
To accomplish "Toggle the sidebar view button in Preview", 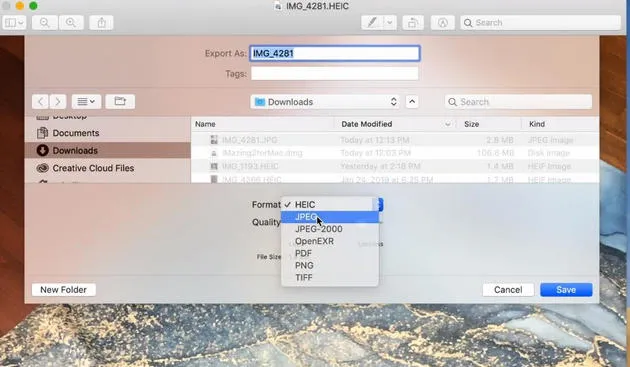I will (x=14, y=23).
